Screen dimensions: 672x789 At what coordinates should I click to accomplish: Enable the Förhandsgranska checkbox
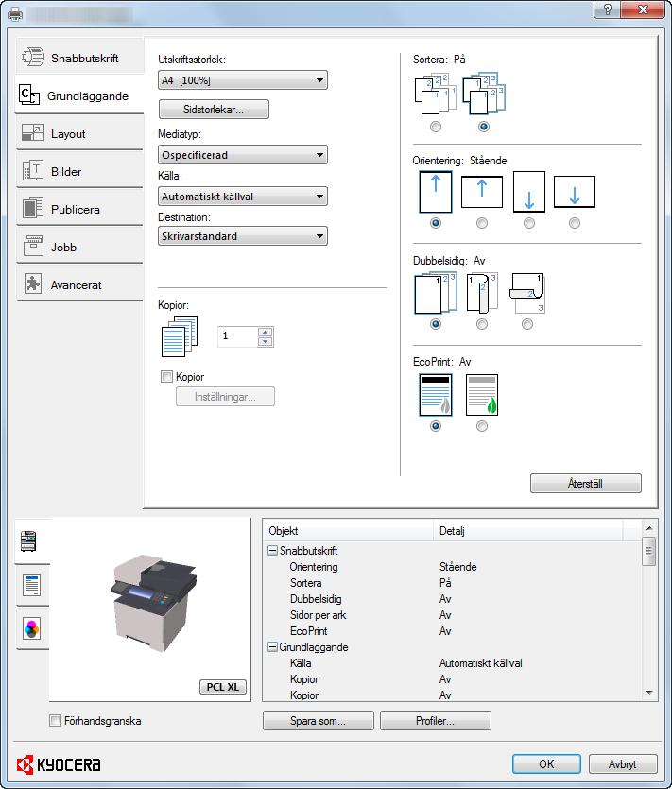click(x=55, y=721)
